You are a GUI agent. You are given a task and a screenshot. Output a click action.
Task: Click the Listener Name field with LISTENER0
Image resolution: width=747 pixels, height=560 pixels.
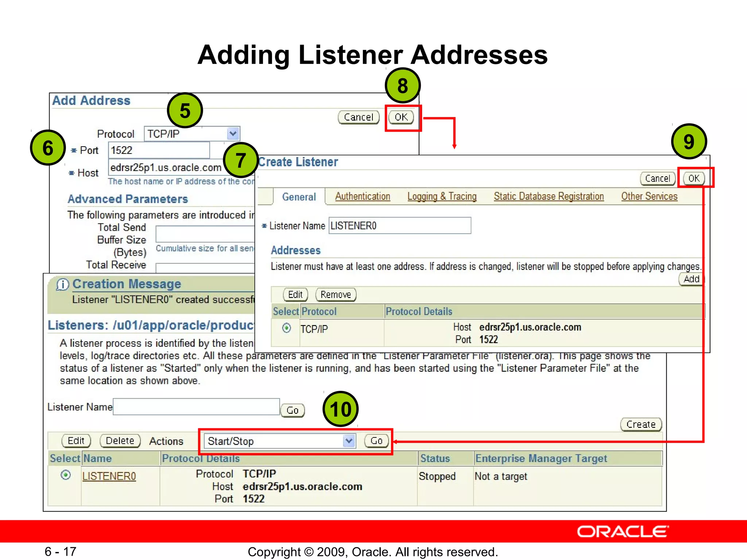[x=400, y=226]
